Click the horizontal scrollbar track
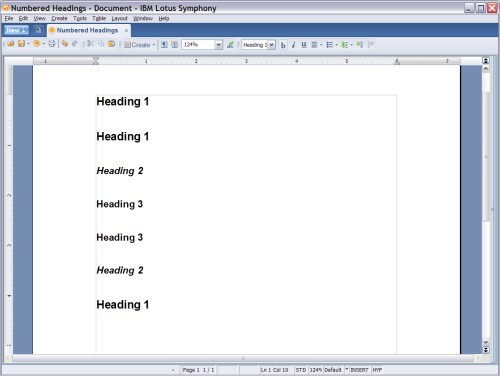This screenshot has height=376, width=500. click(243, 358)
